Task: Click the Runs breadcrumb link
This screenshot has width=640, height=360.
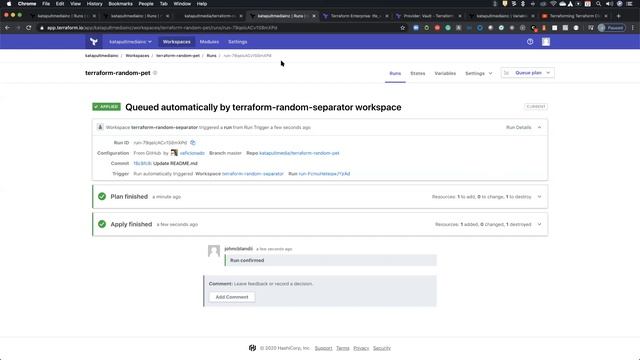Action: (x=211, y=56)
